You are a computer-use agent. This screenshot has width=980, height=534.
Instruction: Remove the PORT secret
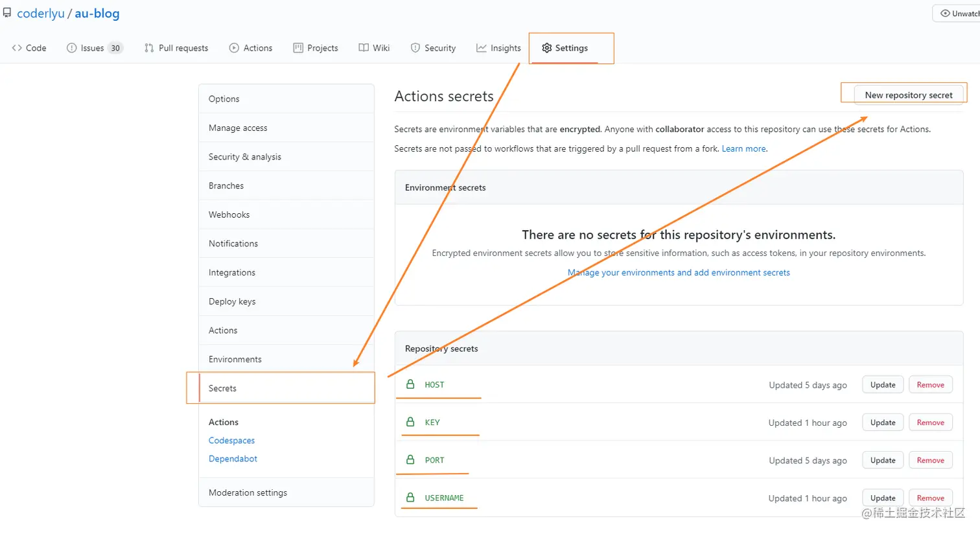coord(931,460)
